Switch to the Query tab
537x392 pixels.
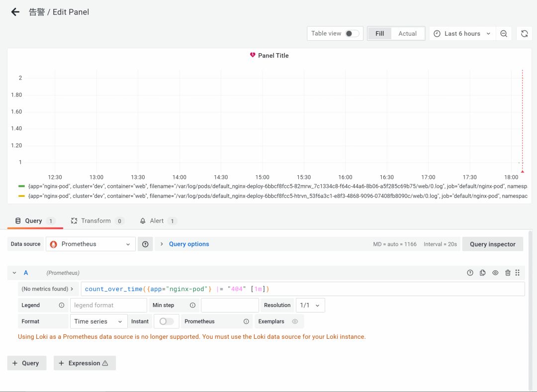pyautogui.click(x=35, y=221)
